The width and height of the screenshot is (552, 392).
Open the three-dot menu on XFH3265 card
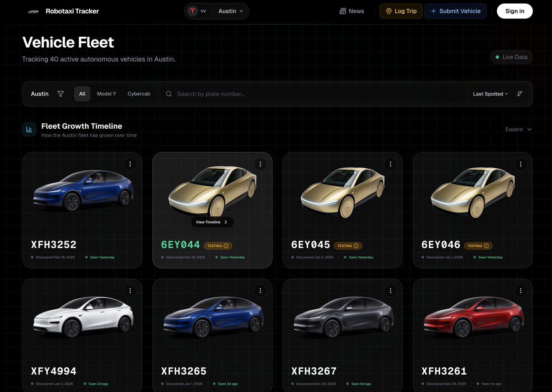click(260, 290)
